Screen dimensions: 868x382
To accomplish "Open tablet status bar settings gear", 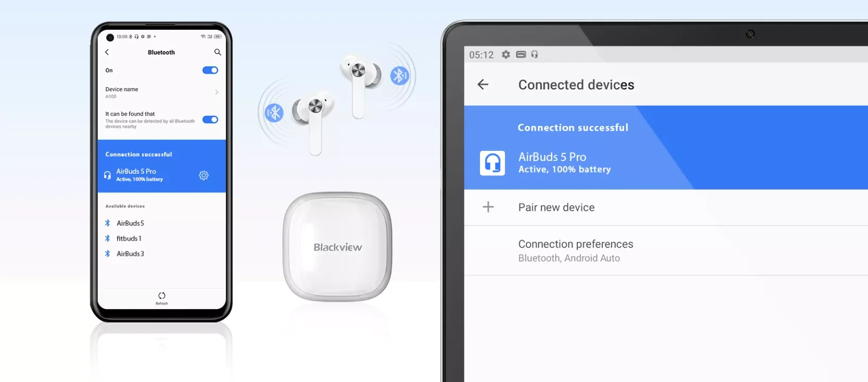I will (x=506, y=55).
